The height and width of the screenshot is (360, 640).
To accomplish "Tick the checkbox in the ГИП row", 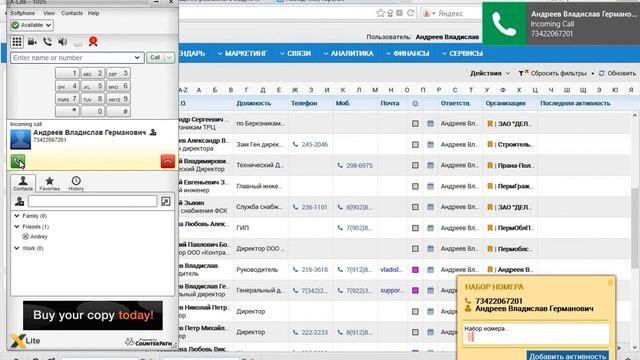I will pos(415,228).
